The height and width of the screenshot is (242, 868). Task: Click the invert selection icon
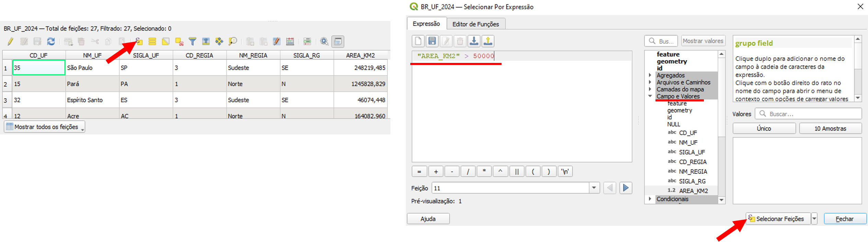[165, 42]
